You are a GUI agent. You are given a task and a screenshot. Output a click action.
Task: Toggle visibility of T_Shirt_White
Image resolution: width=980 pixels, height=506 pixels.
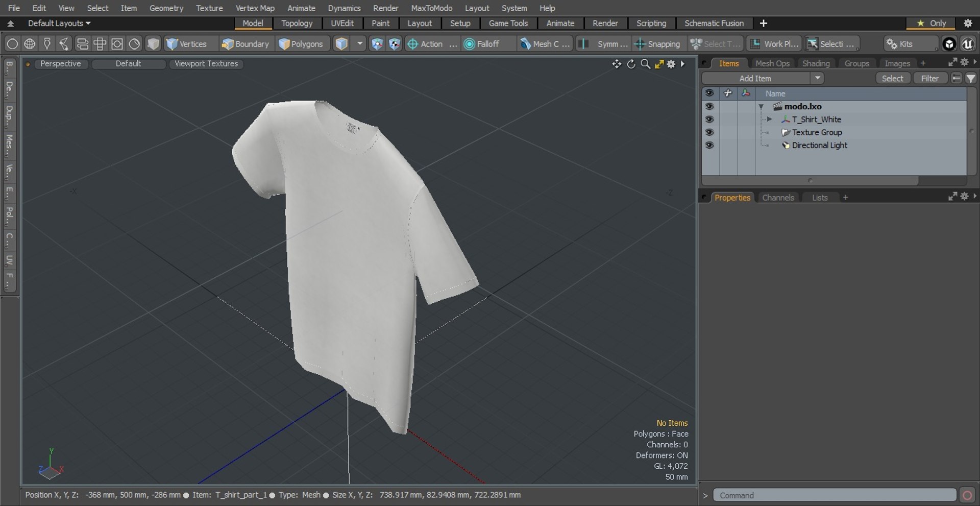click(x=709, y=119)
